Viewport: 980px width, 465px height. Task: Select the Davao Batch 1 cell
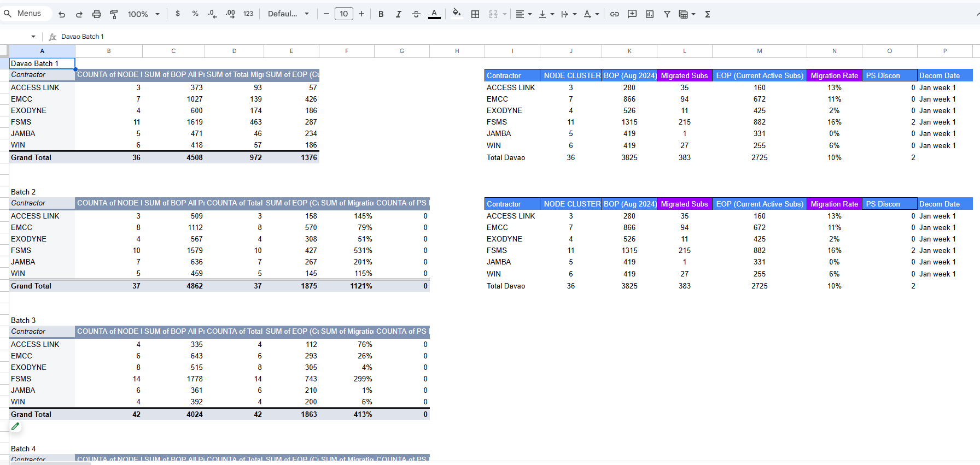(42, 63)
